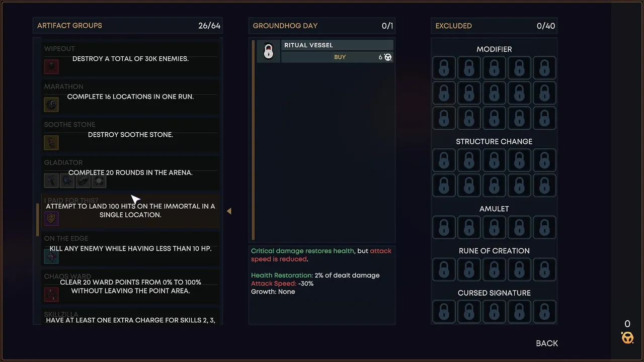Click the Chaos Ward artifact icon
This screenshot has height=362, width=644.
51,294
